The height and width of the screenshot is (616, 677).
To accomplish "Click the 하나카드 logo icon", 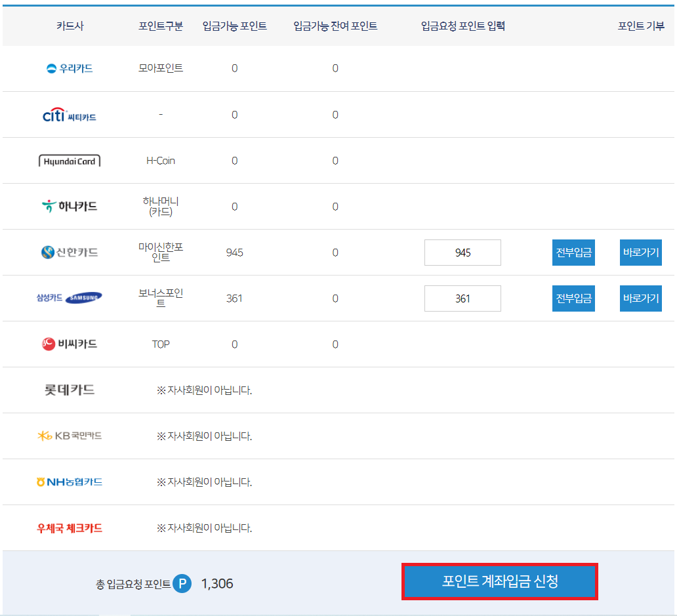I will tap(68, 205).
